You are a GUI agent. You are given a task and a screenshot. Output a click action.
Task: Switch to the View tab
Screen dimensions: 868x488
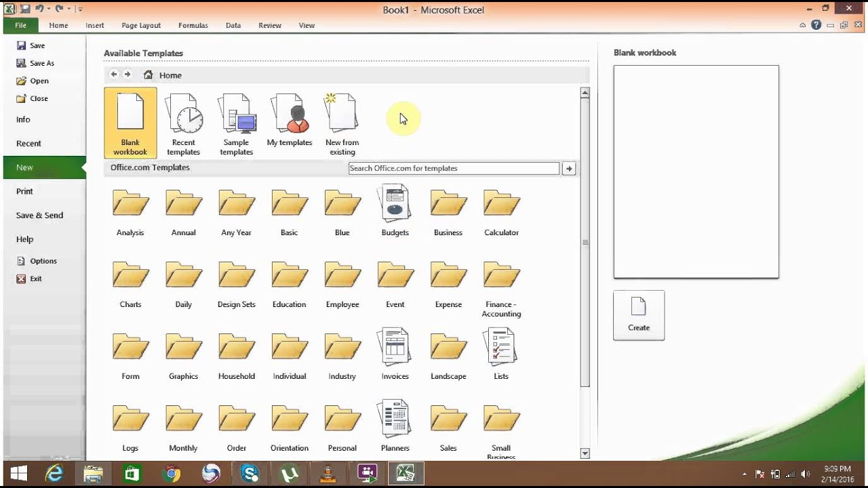pos(307,25)
